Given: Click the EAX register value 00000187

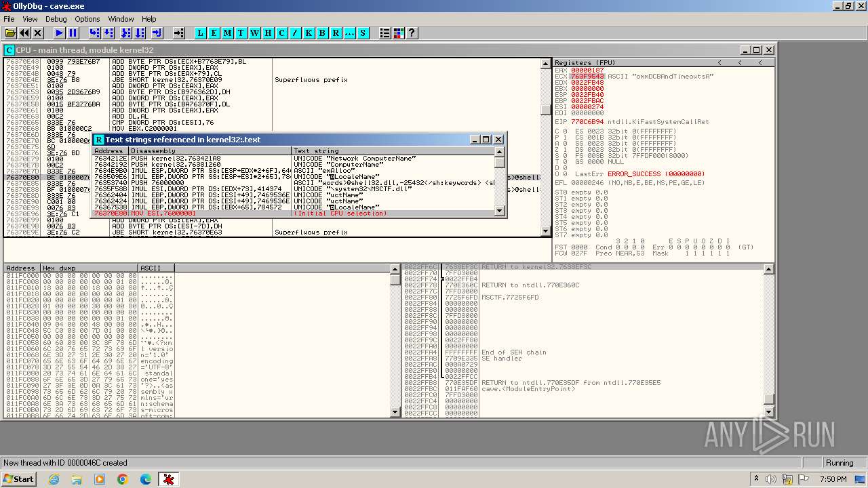Looking at the screenshot, I should (x=587, y=70).
